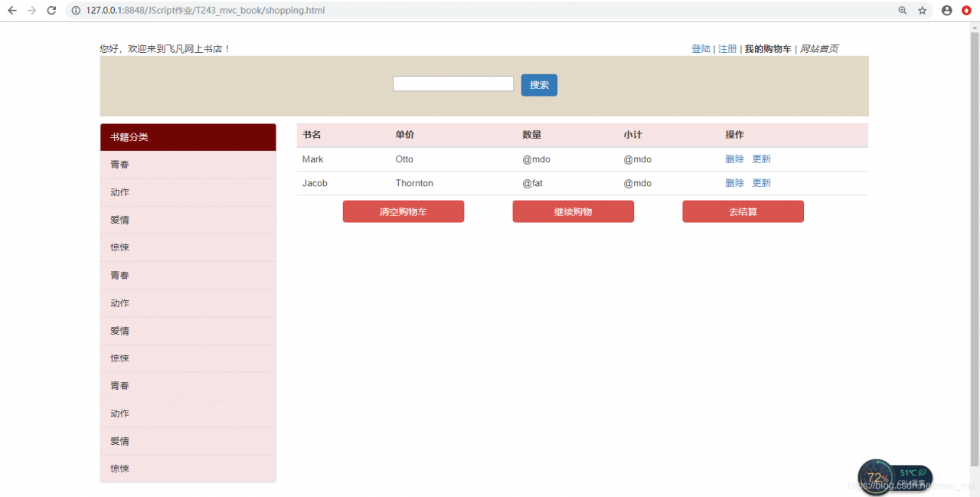Viewport: 980px width, 497px height.
Task: Click the 书籍分类 category panel header
Action: tap(188, 137)
